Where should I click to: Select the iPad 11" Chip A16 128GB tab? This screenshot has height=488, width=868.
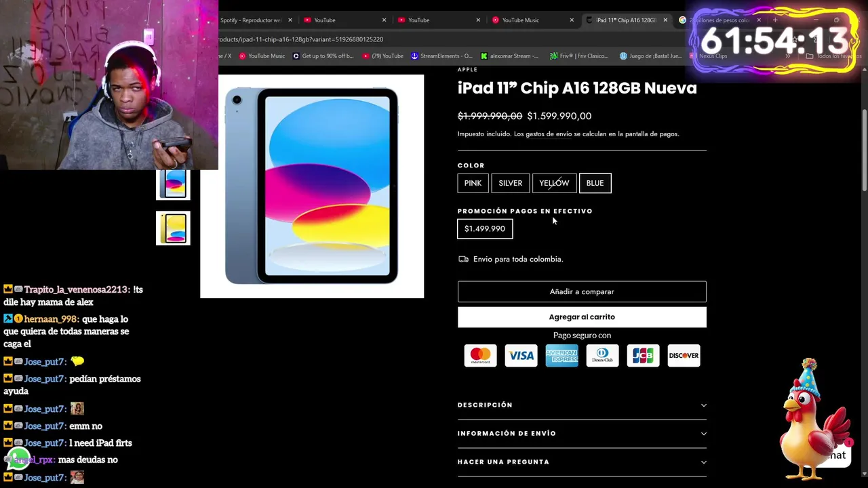coord(625,20)
